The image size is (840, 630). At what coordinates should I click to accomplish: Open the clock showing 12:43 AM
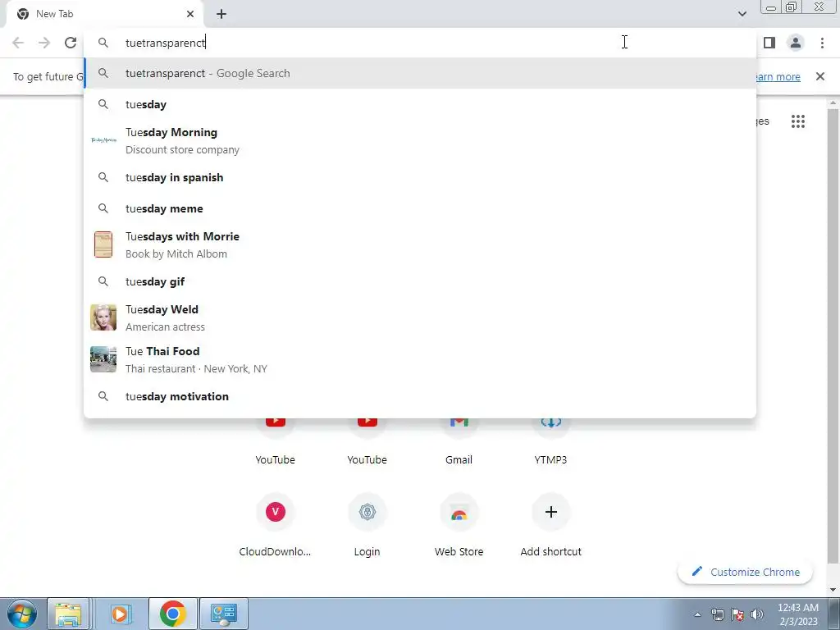(x=798, y=614)
